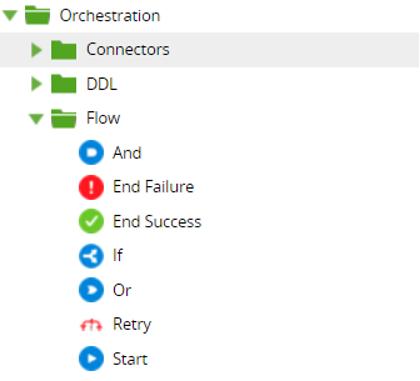Click the Start play icon

[x=91, y=359]
